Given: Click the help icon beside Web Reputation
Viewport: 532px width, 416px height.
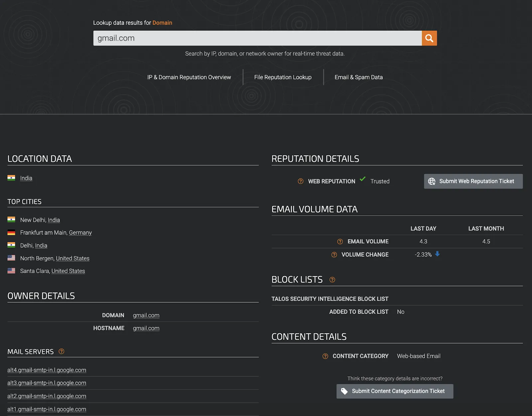Looking at the screenshot, I should point(301,181).
